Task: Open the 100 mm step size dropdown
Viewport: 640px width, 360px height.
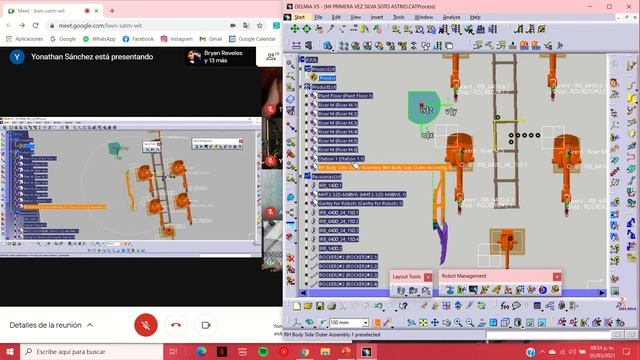Action: 365,322
